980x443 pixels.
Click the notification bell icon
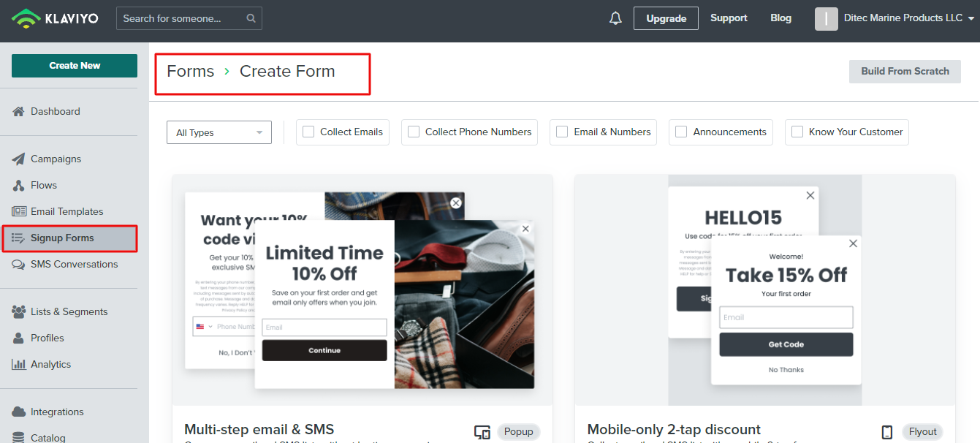(x=615, y=18)
